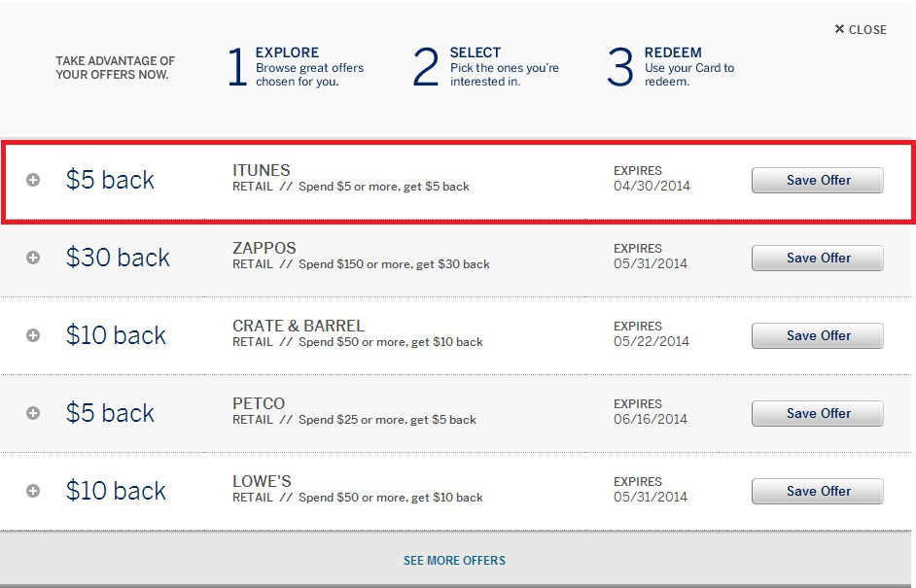Image resolution: width=916 pixels, height=588 pixels.
Task: Click the CRATE & BARREL merchant name
Action: tap(299, 326)
